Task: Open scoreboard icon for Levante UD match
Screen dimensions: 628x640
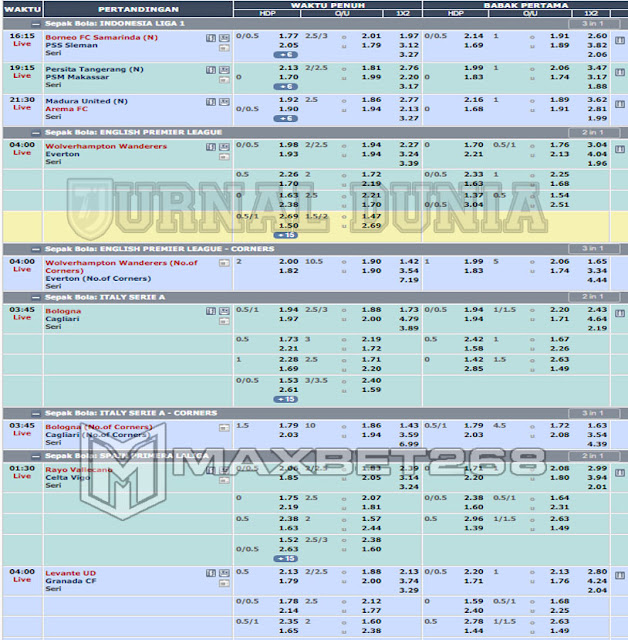Action: click(224, 573)
